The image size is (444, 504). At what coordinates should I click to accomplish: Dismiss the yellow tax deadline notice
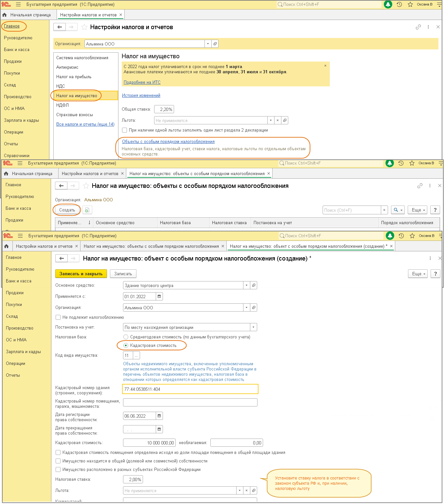coord(325,66)
